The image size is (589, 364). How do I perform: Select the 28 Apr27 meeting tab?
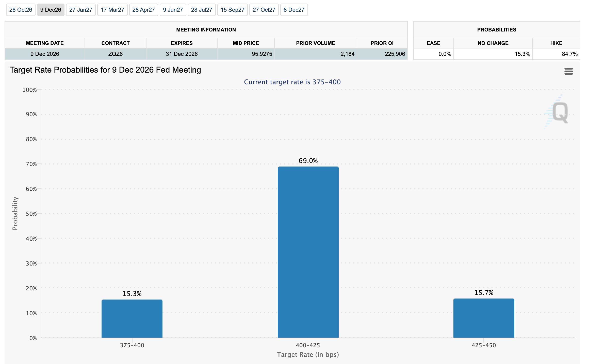coord(144,10)
